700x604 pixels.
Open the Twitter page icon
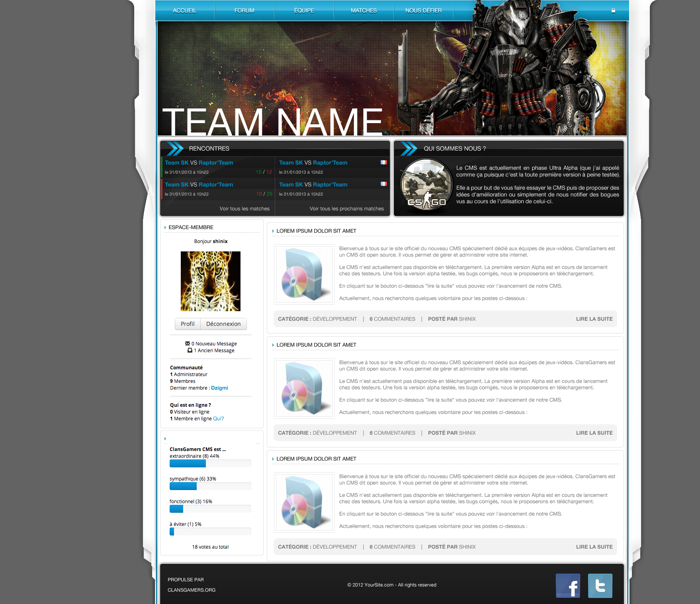(x=600, y=586)
